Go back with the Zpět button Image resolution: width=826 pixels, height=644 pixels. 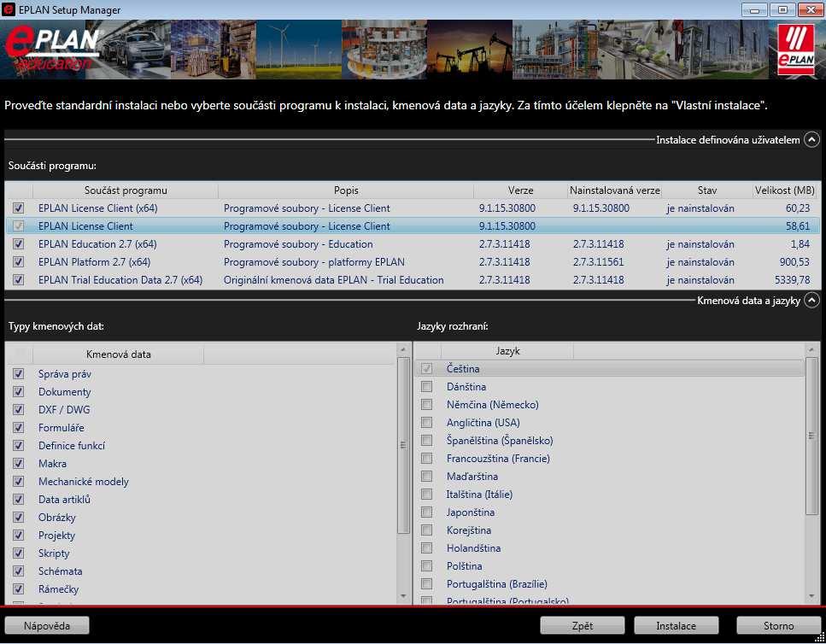[582, 625]
